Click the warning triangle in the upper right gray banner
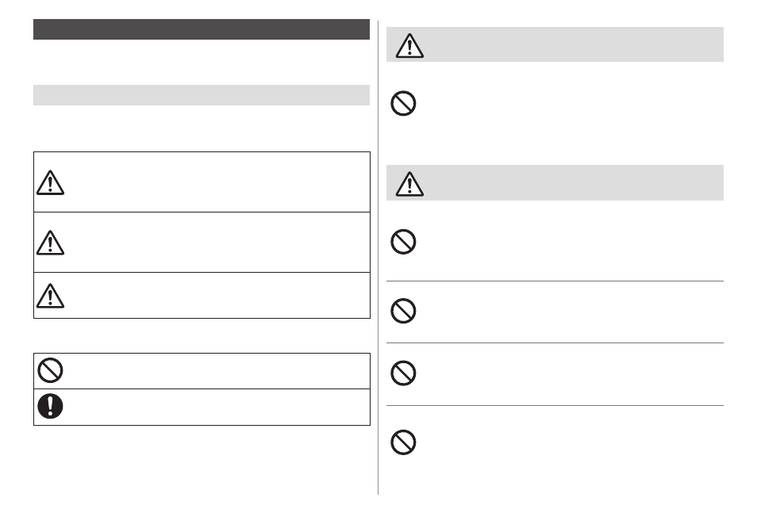The width and height of the screenshot is (757, 532). pyautogui.click(x=409, y=46)
